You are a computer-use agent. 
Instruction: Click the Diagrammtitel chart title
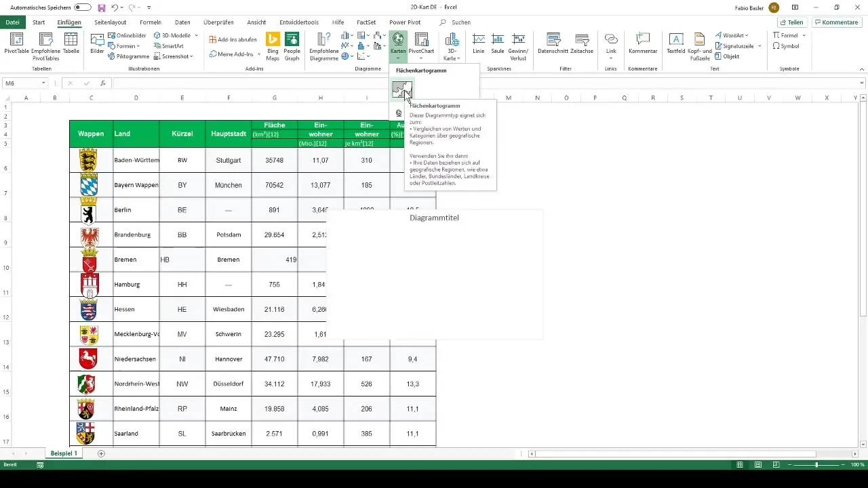click(435, 218)
